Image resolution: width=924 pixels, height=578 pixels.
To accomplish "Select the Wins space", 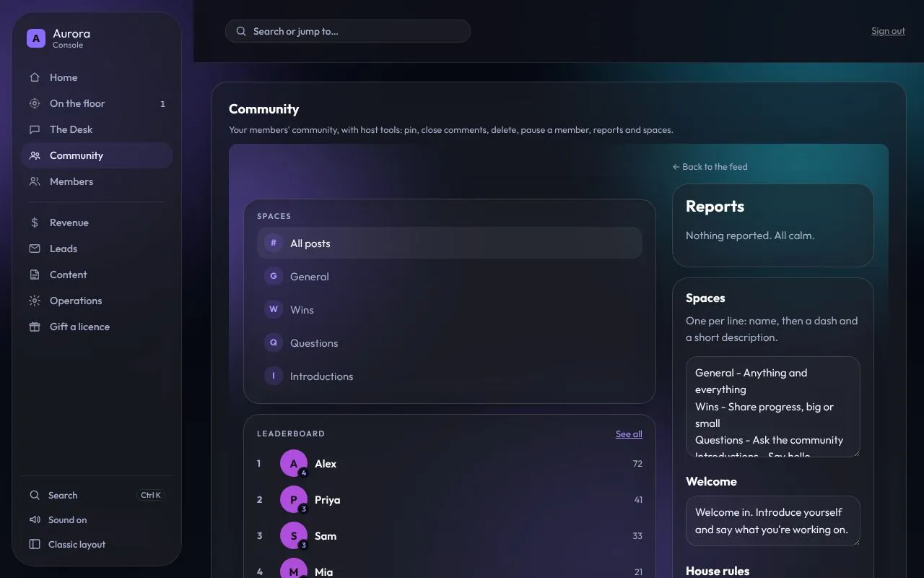I will [450, 310].
